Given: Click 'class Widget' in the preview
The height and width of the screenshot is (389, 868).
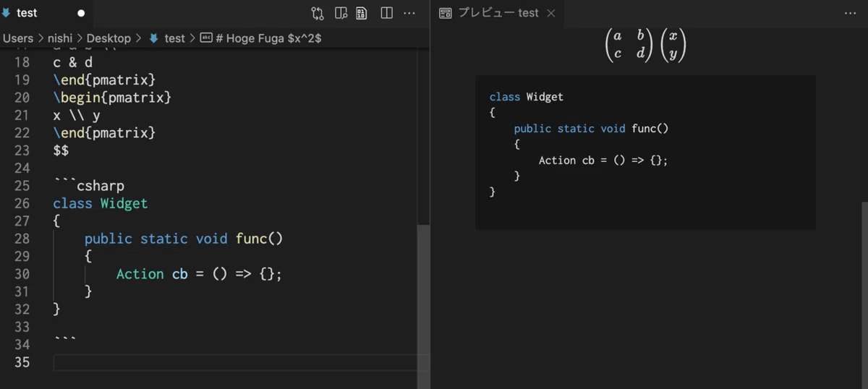Looking at the screenshot, I should (526, 97).
